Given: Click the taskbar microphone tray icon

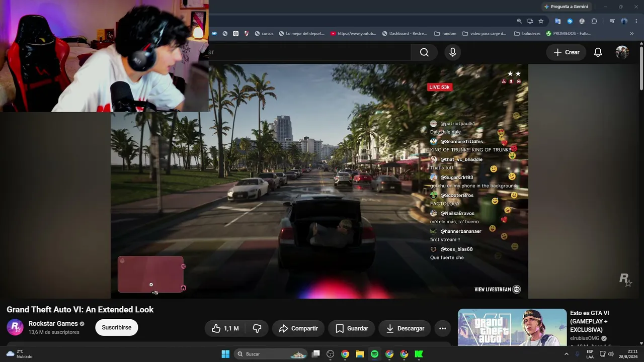Looking at the screenshot, I should [577, 354].
